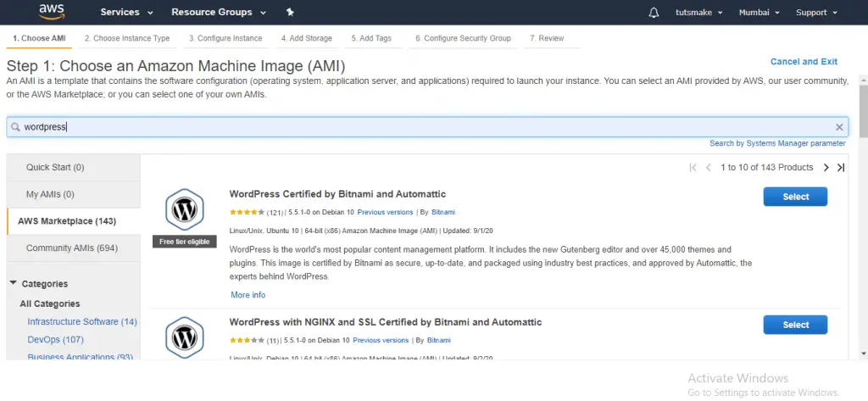Click All Categories heading
The width and height of the screenshot is (868, 401).
pyautogui.click(x=50, y=304)
